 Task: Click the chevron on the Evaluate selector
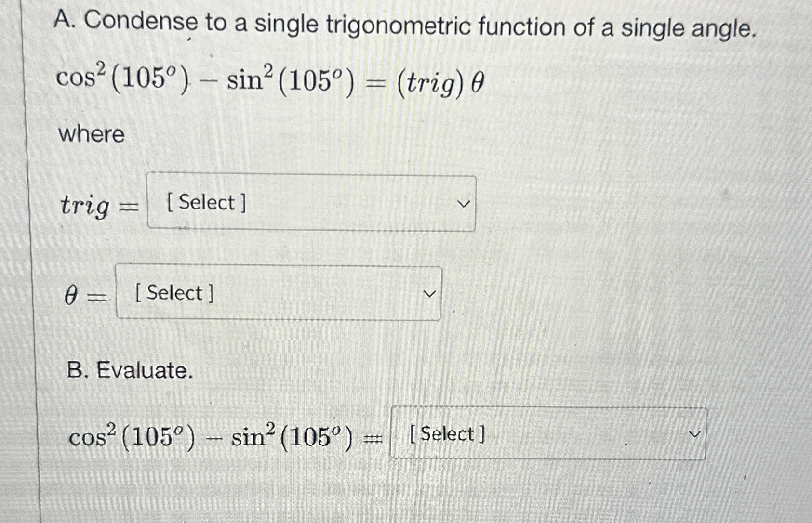pos(694,434)
